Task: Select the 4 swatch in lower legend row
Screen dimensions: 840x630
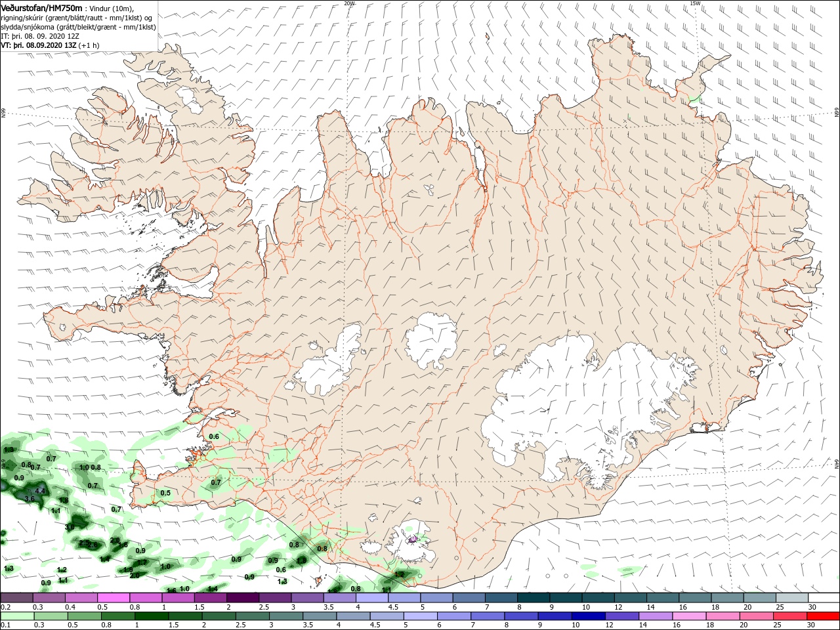Action: click(x=353, y=616)
